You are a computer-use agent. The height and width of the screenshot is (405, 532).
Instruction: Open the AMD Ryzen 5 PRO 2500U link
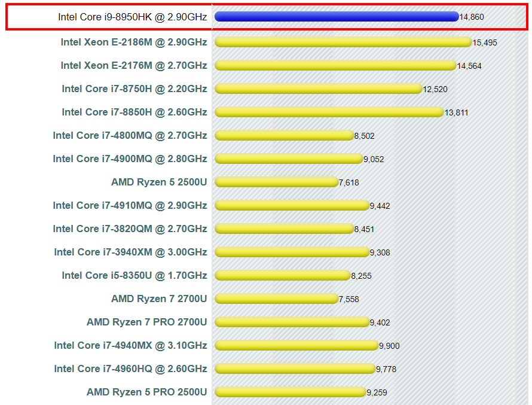coord(147,392)
